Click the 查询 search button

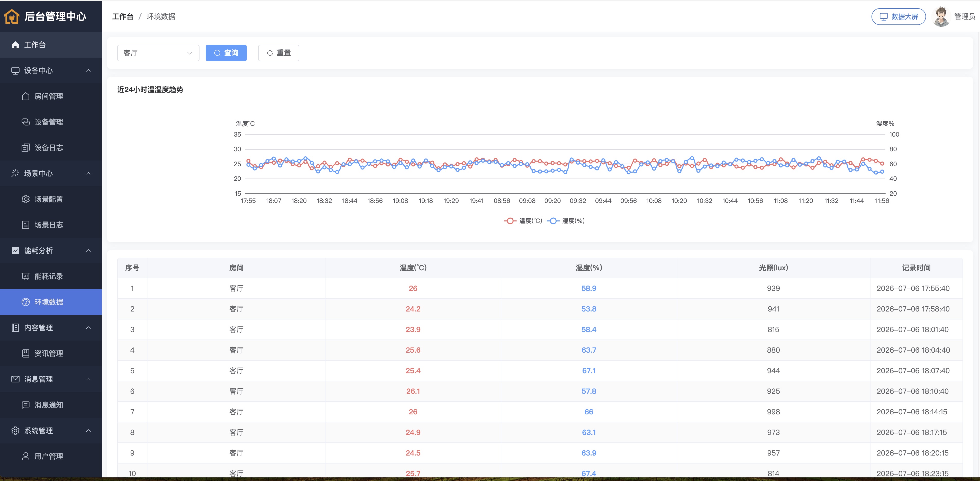[x=226, y=53]
